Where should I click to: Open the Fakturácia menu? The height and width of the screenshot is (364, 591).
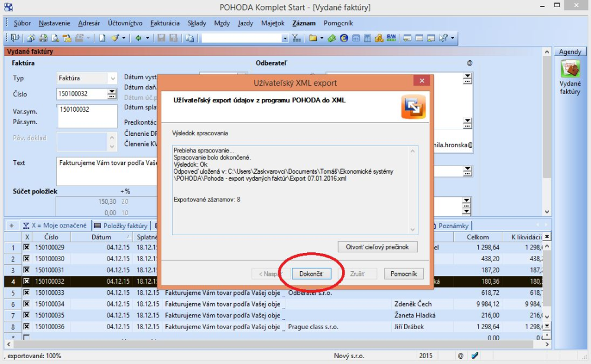(x=165, y=23)
